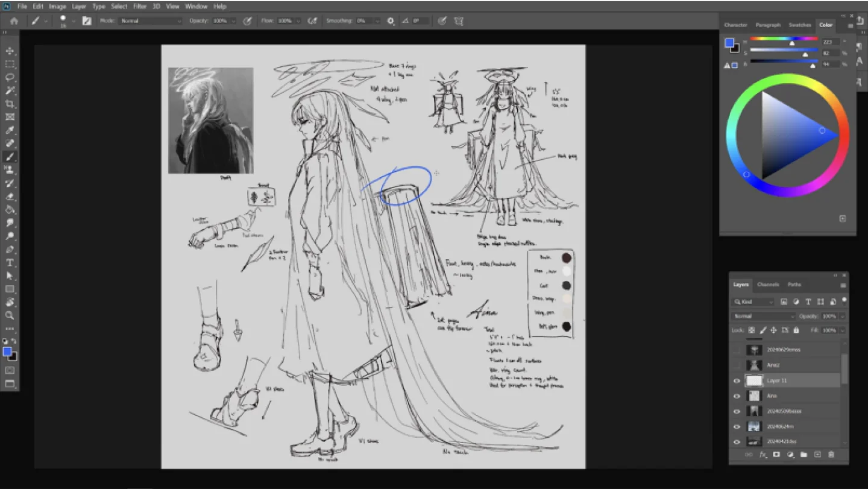The width and height of the screenshot is (868, 489).
Task: Select the History Brush tool
Action: coord(10,183)
